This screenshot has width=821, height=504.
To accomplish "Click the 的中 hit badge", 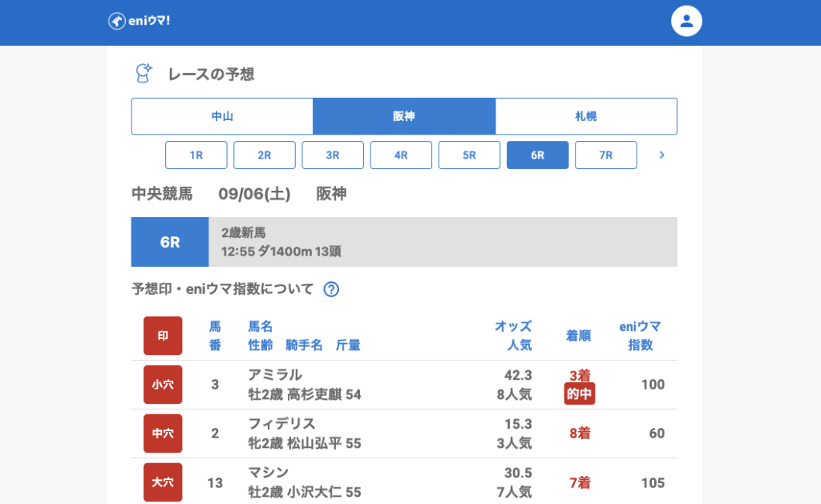I will [x=579, y=394].
